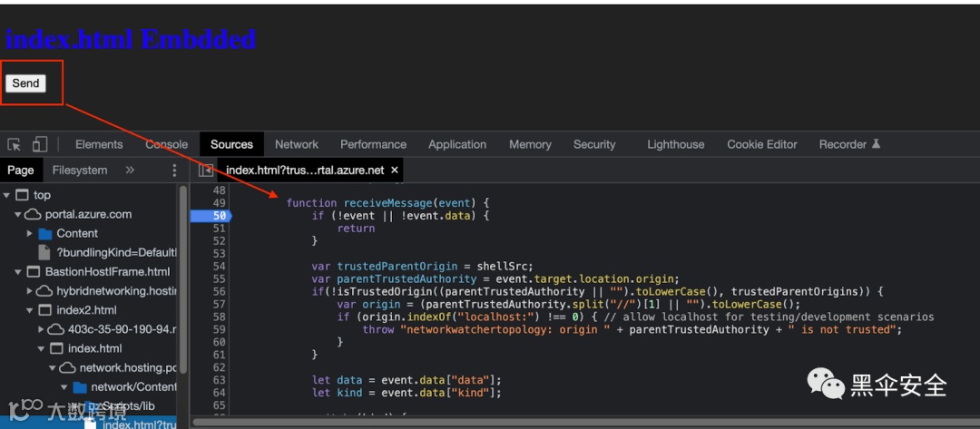Remove the breakpoint on line 50

211,216
